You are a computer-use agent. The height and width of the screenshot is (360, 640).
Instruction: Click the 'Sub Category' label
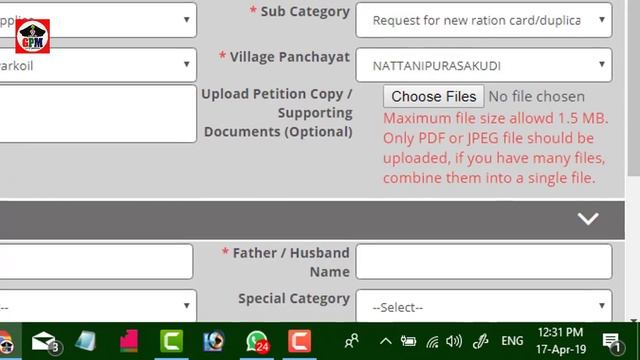305,11
